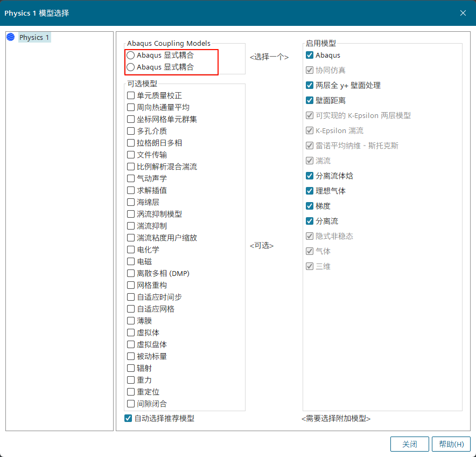Enable the 拉格朗日多相 model
Viewport: 476px width, 457px height.
tap(131, 143)
